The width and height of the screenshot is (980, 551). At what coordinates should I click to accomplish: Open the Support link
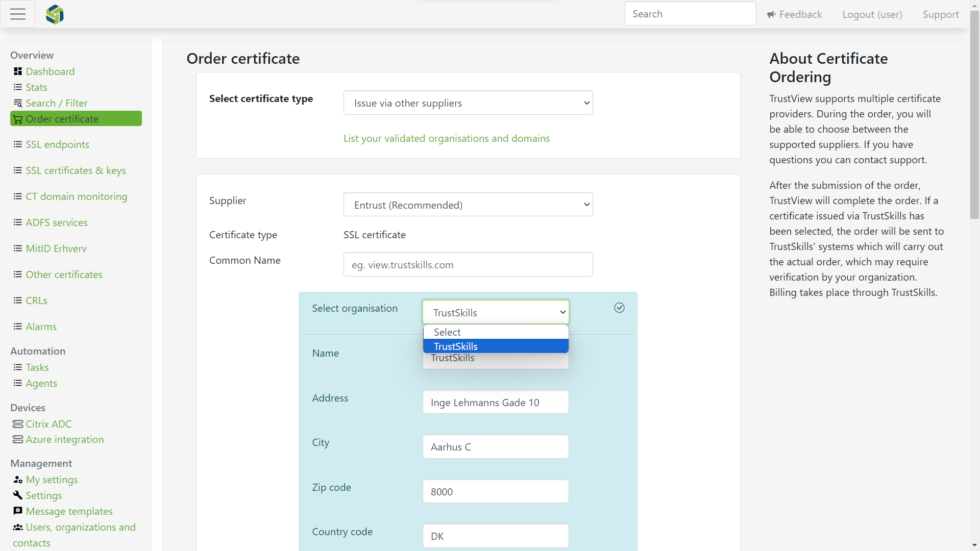pos(940,14)
